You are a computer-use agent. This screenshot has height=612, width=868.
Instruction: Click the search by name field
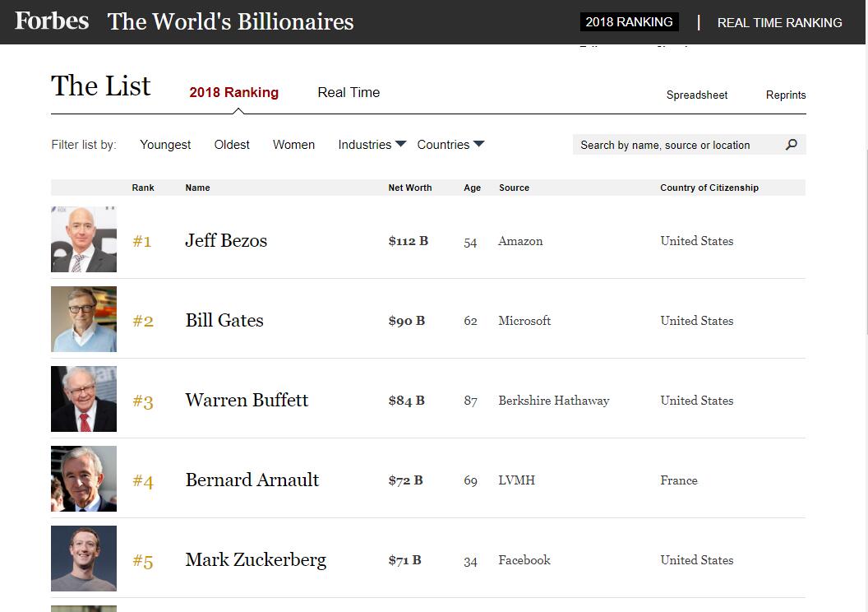point(674,146)
